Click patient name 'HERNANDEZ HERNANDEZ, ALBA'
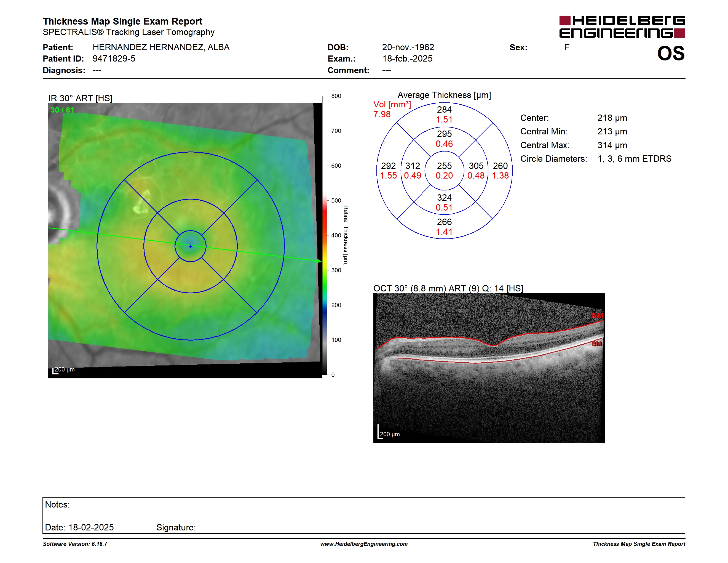 click(x=161, y=47)
